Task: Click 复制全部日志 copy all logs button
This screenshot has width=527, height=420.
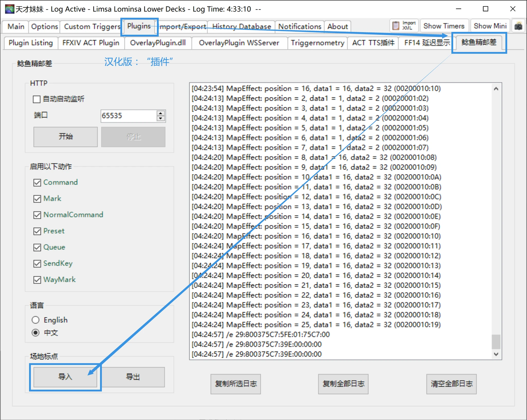Action: (343, 384)
